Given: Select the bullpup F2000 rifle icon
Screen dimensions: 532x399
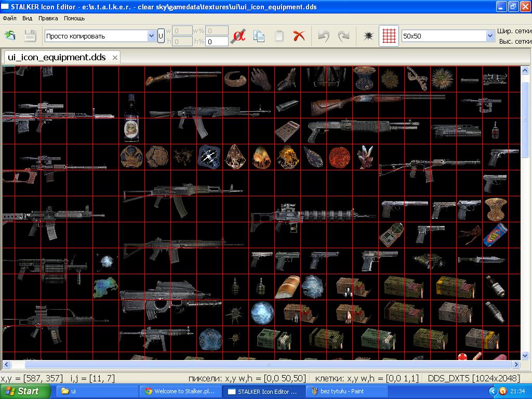Looking at the screenshot, I should coord(170,300).
